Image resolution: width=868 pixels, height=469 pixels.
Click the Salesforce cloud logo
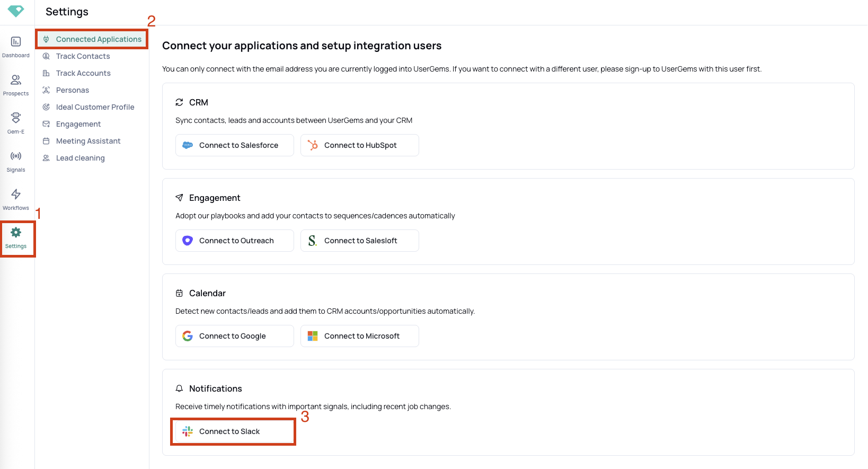[x=188, y=145]
